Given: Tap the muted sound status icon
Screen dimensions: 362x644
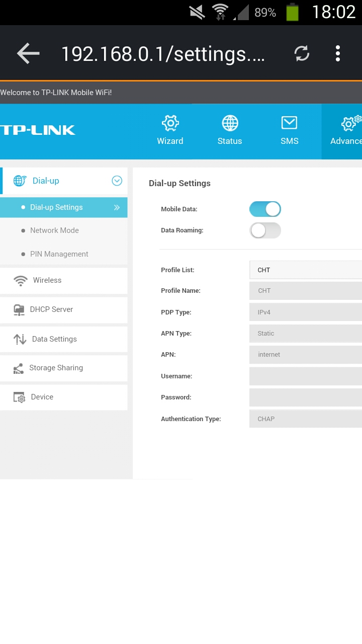Looking at the screenshot, I should pyautogui.click(x=197, y=12).
